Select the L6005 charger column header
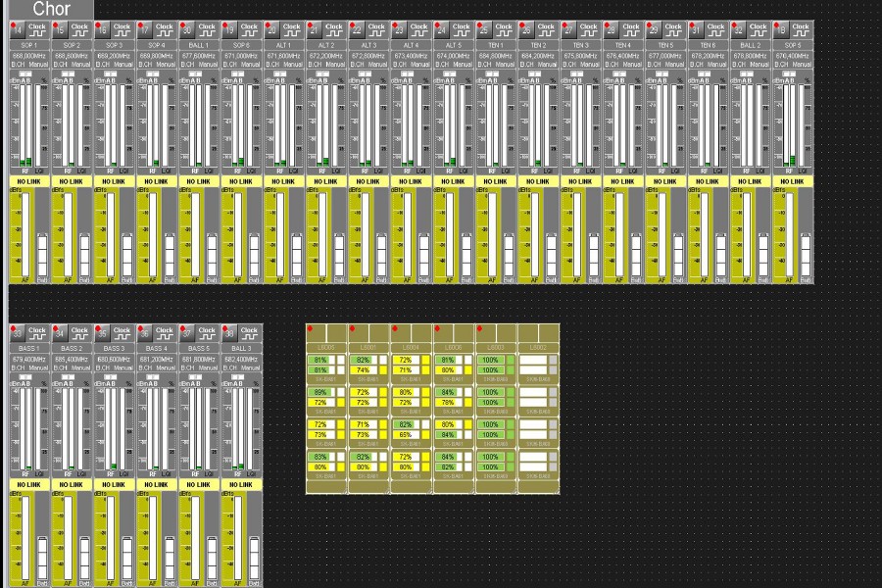Screen dimensions: 882x588 (326, 348)
